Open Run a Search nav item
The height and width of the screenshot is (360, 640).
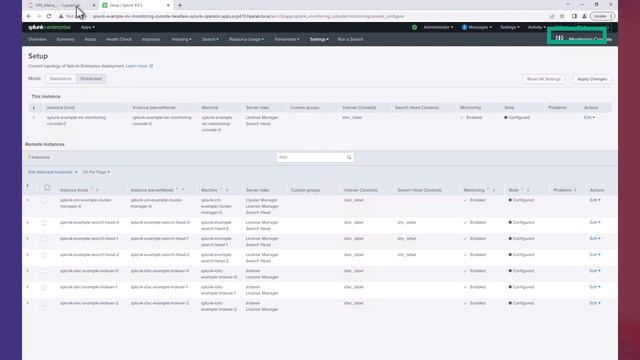[x=350, y=40]
